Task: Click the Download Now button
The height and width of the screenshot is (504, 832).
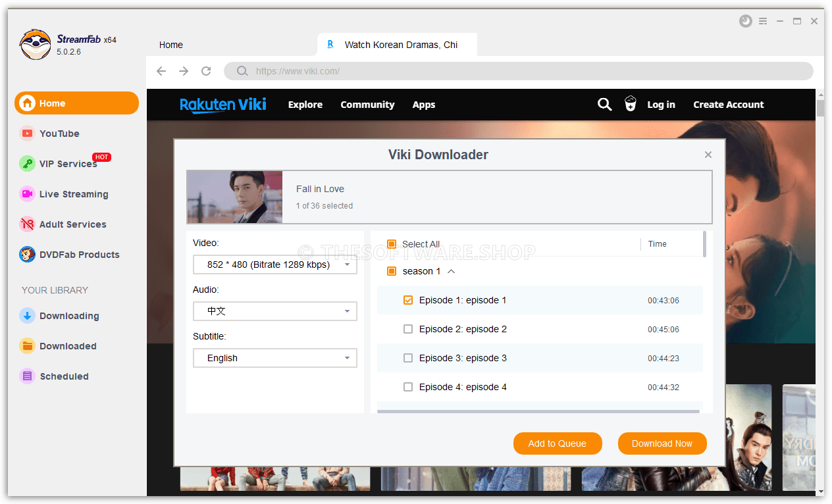Action: pos(662,443)
